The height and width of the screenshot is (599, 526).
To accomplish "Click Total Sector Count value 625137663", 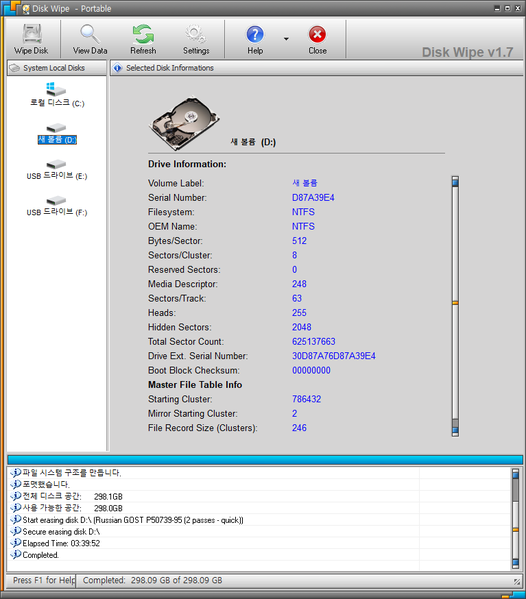I will point(314,342).
